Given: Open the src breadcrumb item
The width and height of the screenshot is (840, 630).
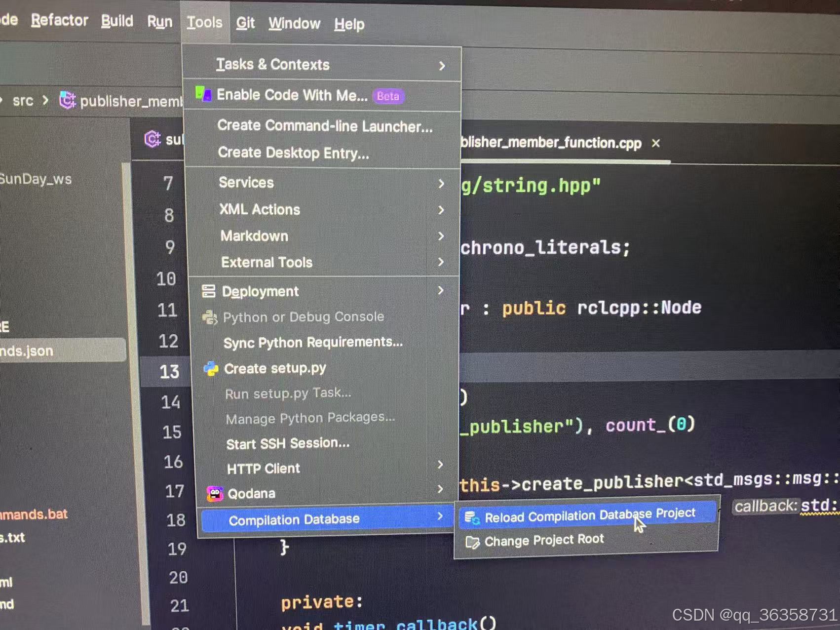Looking at the screenshot, I should click(23, 101).
